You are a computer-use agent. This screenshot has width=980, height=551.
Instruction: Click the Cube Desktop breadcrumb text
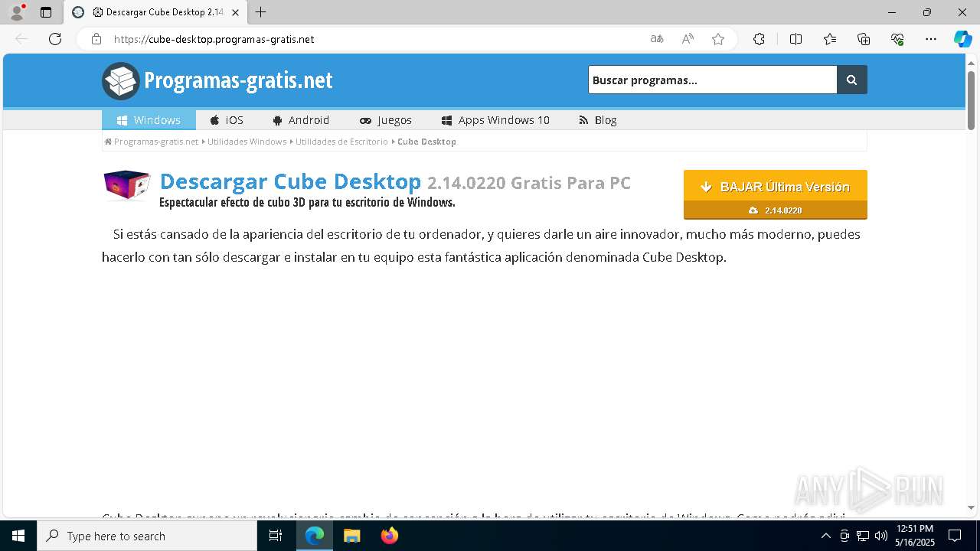tap(426, 142)
